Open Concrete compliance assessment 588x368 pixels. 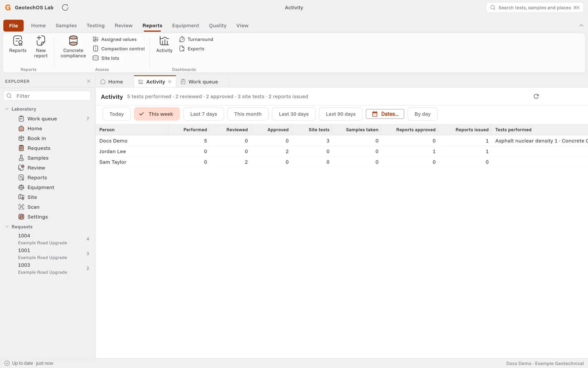tap(73, 47)
